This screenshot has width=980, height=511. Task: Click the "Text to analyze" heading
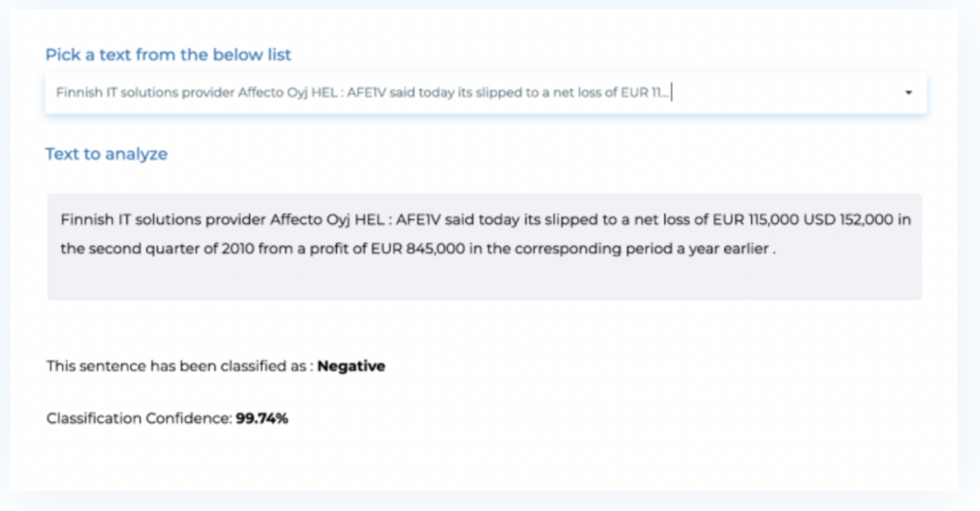(x=106, y=153)
